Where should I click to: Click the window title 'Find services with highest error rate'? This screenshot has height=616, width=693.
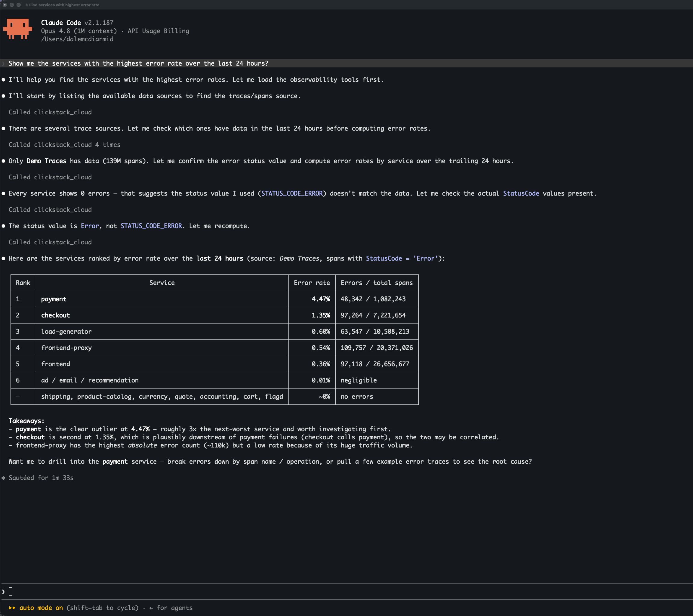click(x=64, y=5)
